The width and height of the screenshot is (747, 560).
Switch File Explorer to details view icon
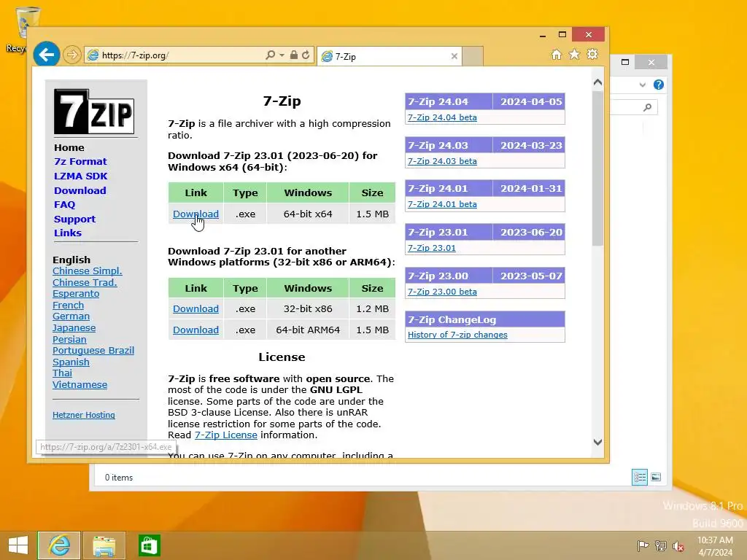pos(639,477)
